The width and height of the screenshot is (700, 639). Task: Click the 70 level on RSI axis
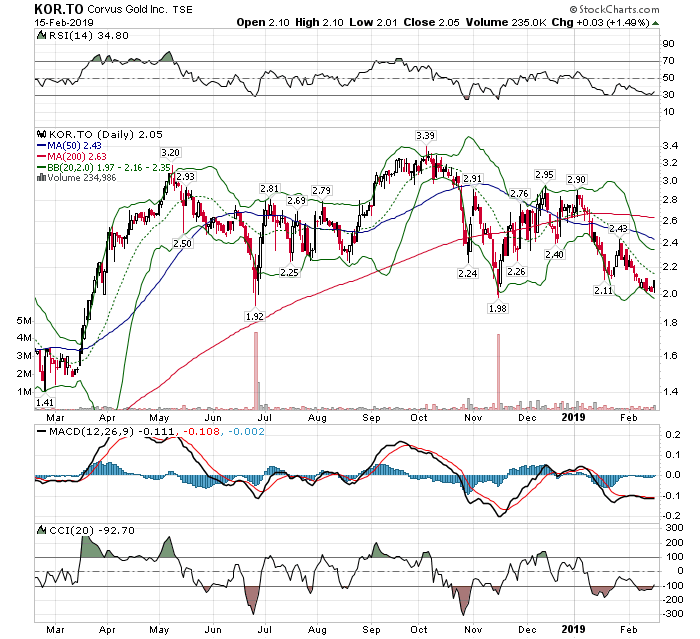669,61
